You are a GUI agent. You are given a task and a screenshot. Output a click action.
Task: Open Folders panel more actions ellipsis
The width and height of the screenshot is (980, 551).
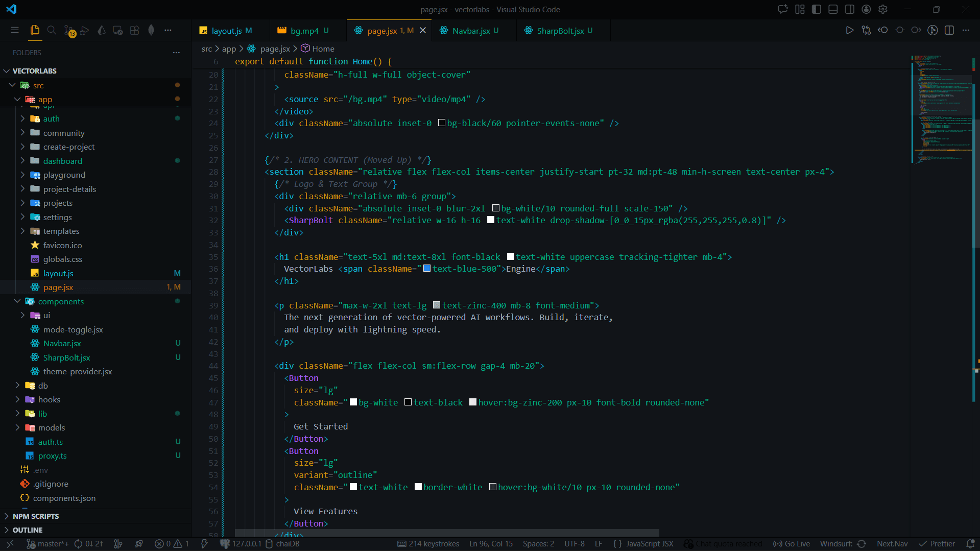tap(176, 53)
